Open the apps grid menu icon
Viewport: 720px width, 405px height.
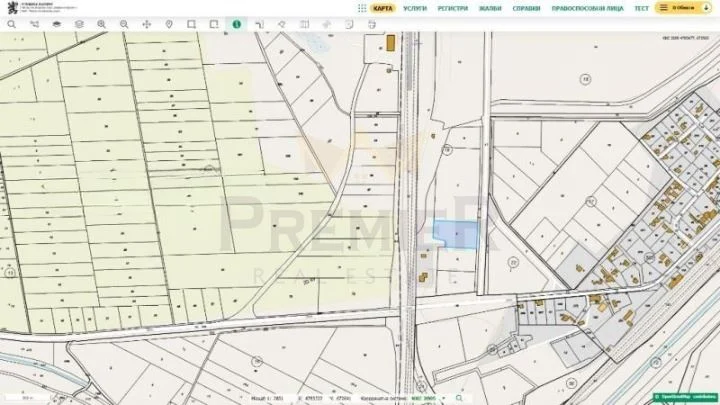pos(362,8)
